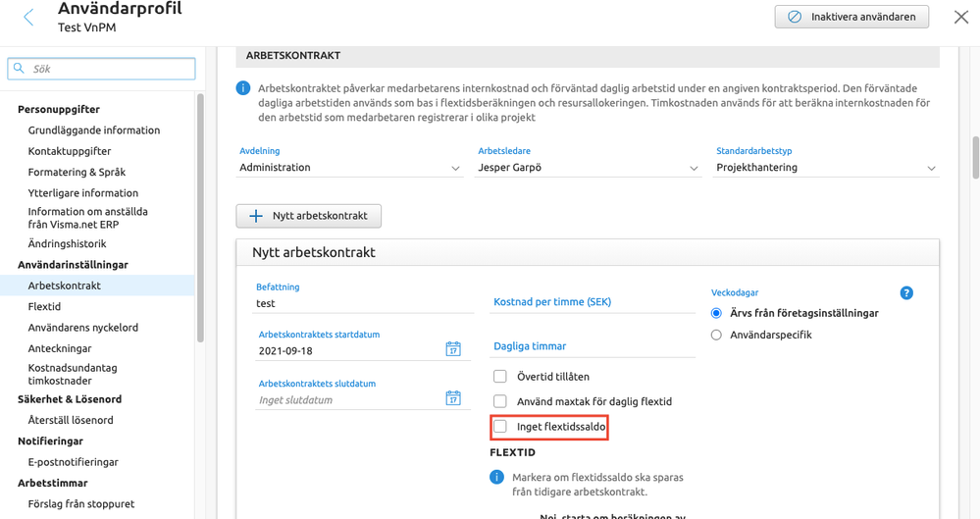Screen dimensions: 980x519
Task: Click the Säkerhet & Lösenord heading
Action: 70,399
